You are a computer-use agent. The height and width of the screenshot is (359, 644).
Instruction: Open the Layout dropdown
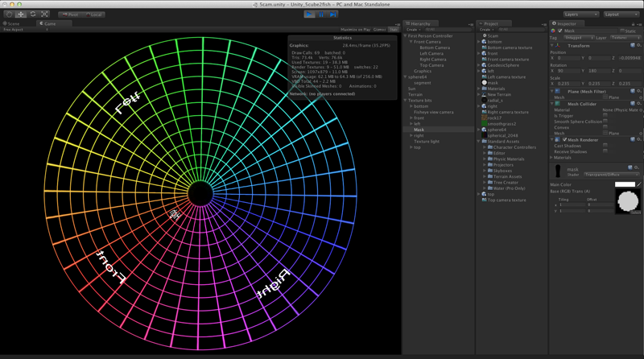(x=621, y=14)
